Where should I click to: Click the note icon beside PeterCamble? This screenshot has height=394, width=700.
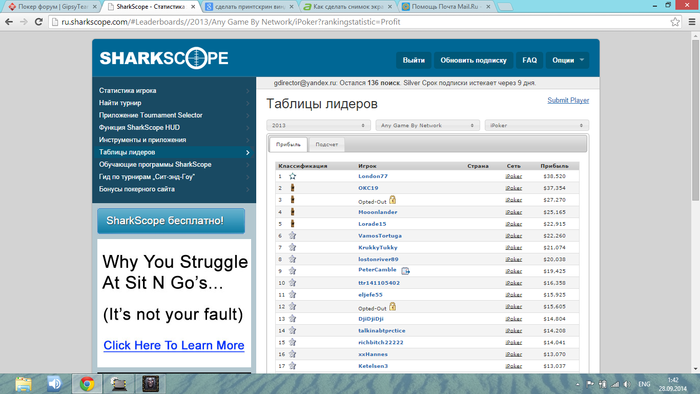tap(405, 271)
